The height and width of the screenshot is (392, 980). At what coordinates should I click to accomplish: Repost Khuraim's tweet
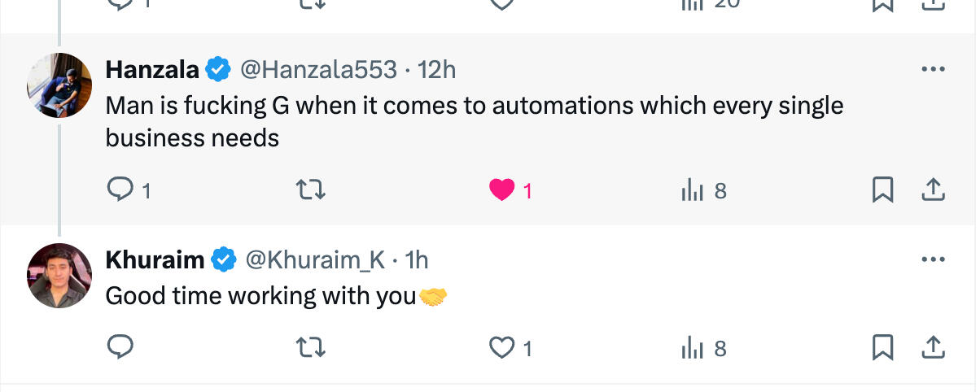click(x=310, y=348)
